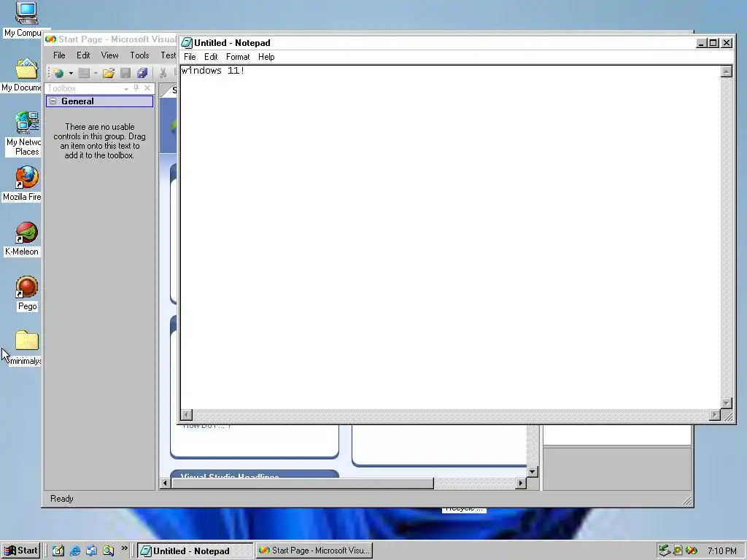Select the minimalys folder on desktop
This screenshot has width=747, height=560.
(26, 348)
